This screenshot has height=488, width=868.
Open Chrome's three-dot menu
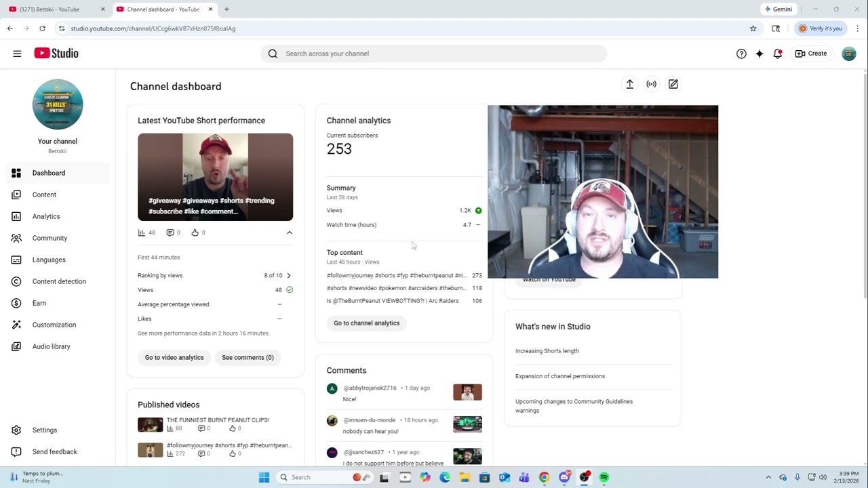point(857,28)
